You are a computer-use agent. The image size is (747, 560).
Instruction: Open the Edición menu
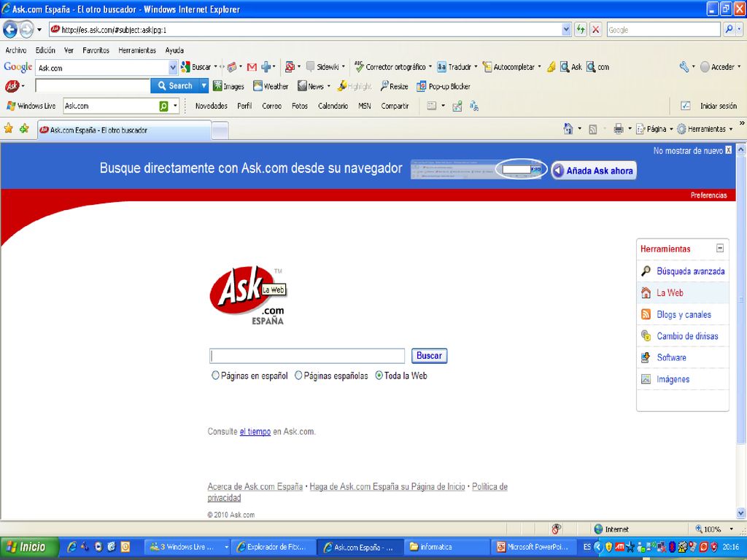pyautogui.click(x=45, y=50)
